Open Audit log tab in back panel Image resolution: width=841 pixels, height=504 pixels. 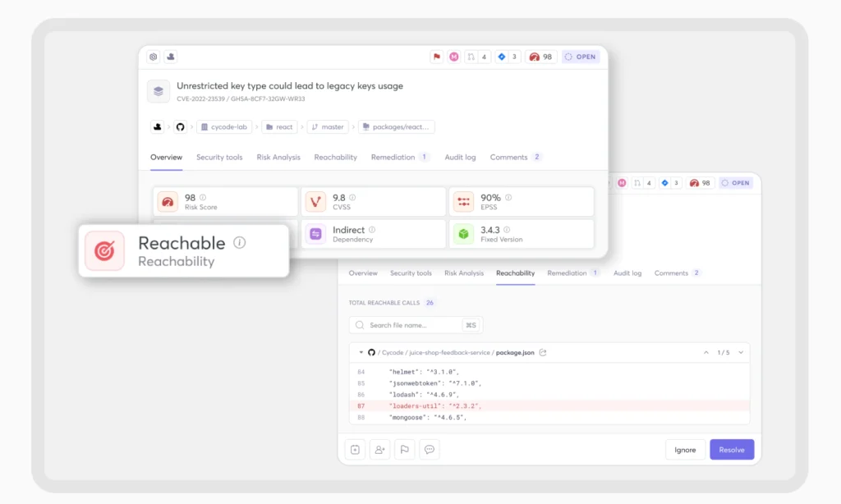[627, 273]
